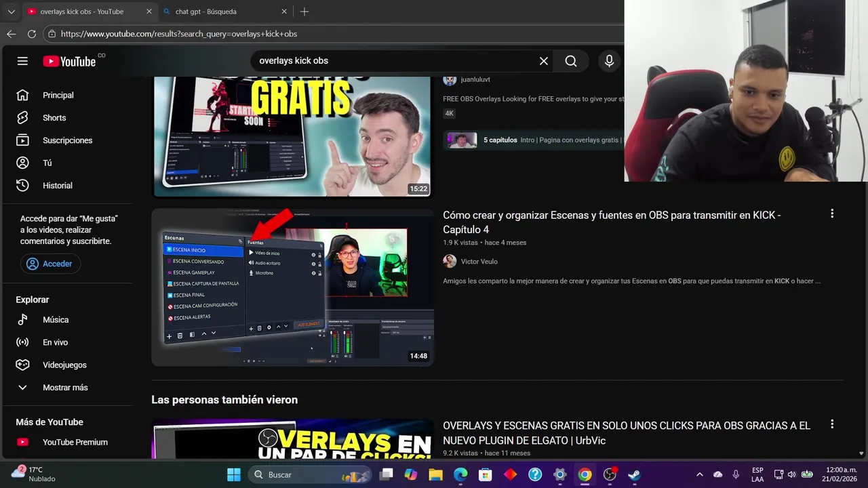Click the page scrollbar down arrow
Image resolution: width=868 pixels, height=488 pixels.
(862, 453)
